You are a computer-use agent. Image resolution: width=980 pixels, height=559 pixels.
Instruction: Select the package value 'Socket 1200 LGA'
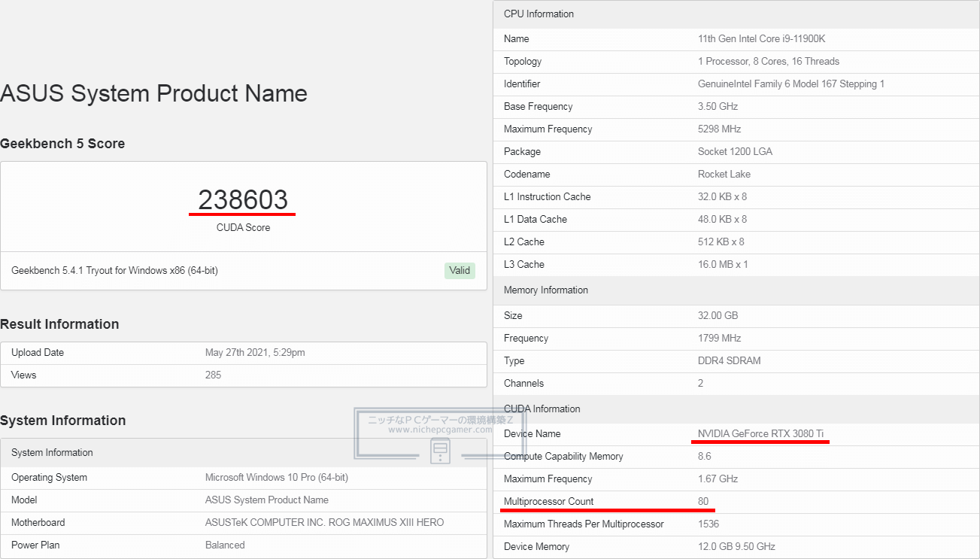point(736,152)
